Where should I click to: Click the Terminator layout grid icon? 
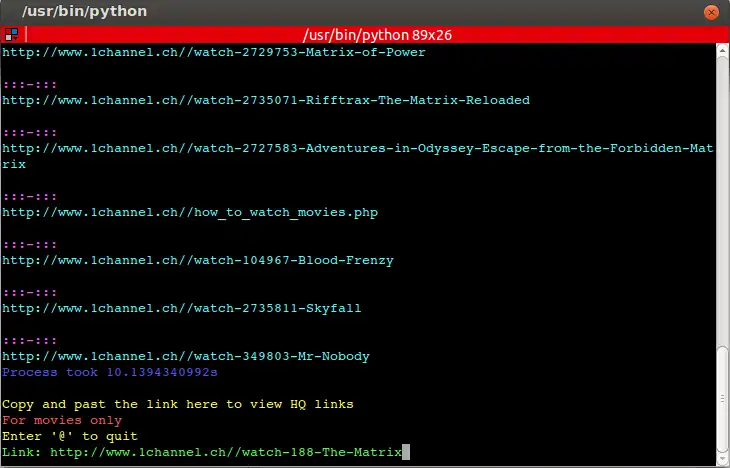(12, 34)
